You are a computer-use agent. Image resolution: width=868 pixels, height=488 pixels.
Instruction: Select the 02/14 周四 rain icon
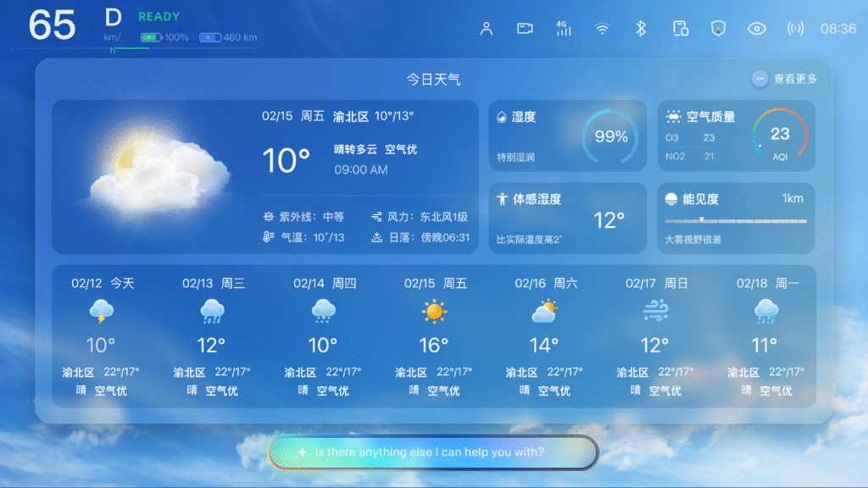click(323, 312)
